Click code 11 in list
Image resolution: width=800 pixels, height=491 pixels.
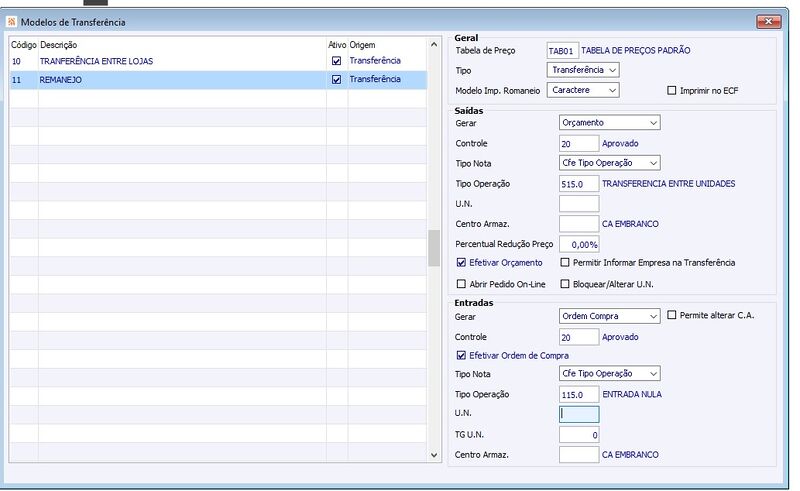[x=16, y=80]
